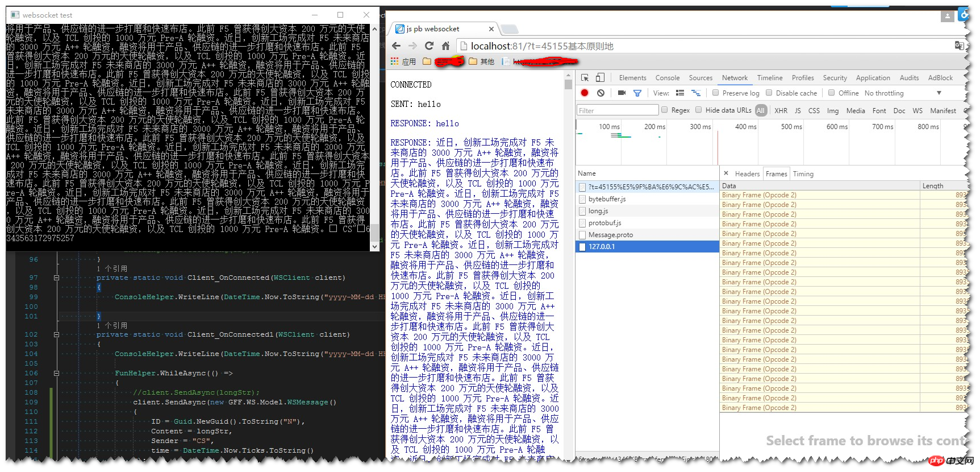Go to the browser home page
Viewport: 980px width, 472px height.
446,46
